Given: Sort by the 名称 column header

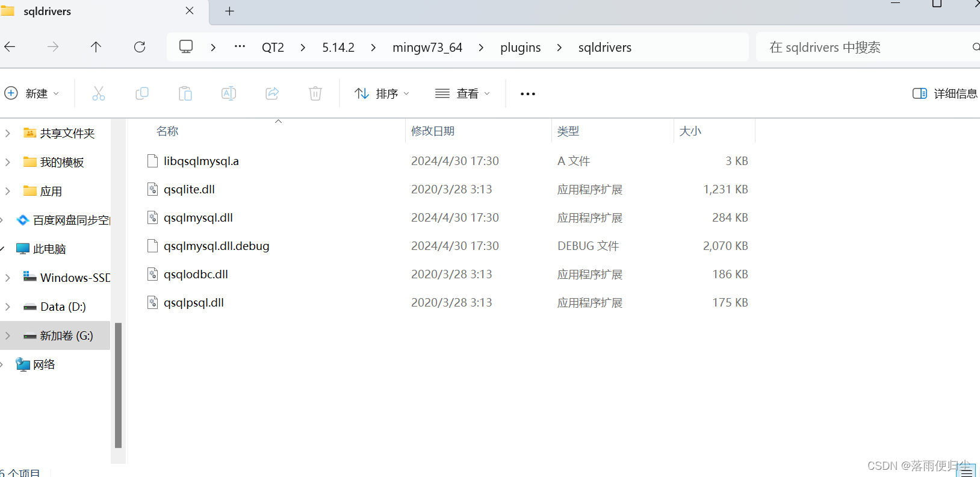Looking at the screenshot, I should coord(167,131).
